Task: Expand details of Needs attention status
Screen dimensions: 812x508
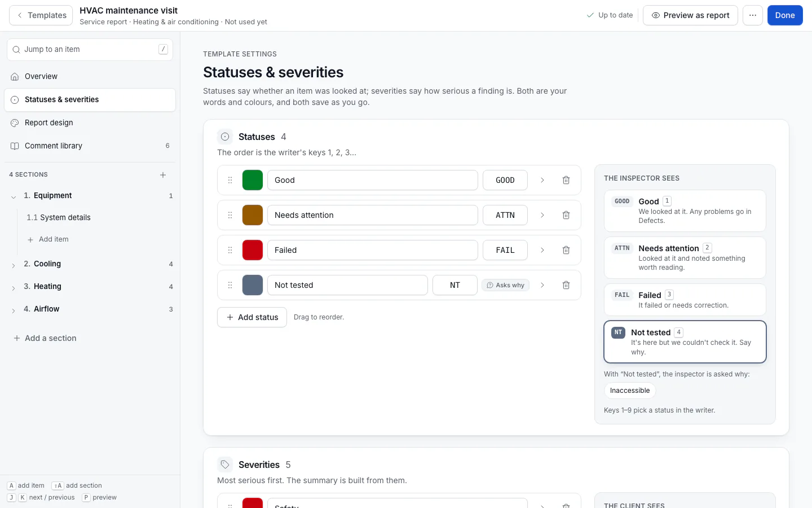Action: (542, 215)
